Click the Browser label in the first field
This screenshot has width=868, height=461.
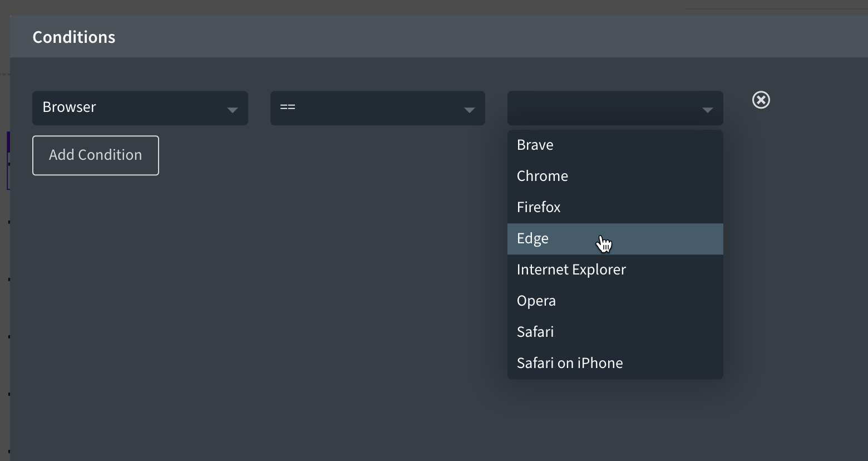(x=70, y=107)
